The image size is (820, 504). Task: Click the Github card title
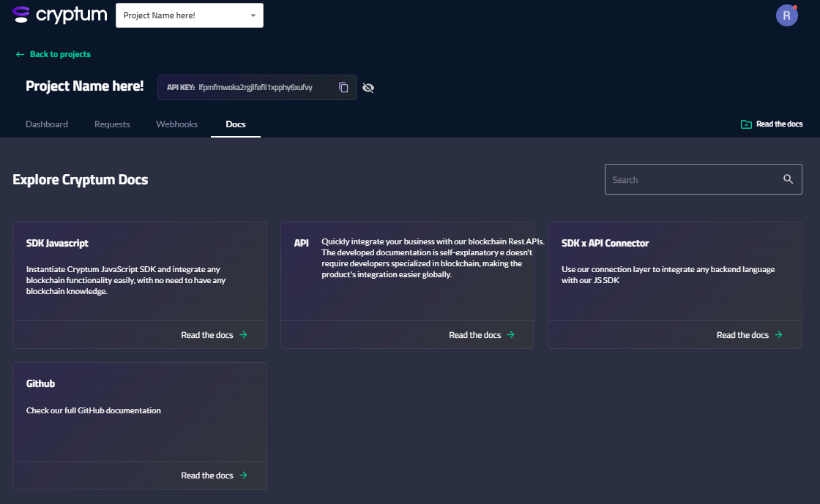pyautogui.click(x=40, y=383)
